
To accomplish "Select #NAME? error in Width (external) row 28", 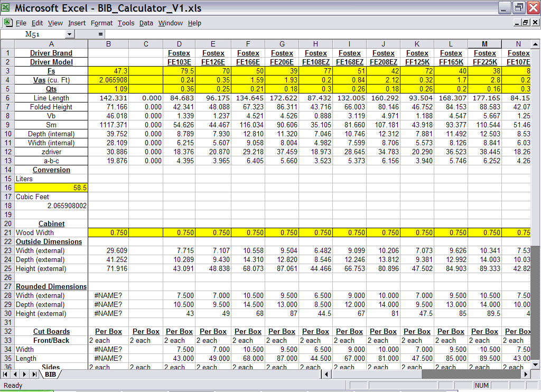I will coord(108,295).
